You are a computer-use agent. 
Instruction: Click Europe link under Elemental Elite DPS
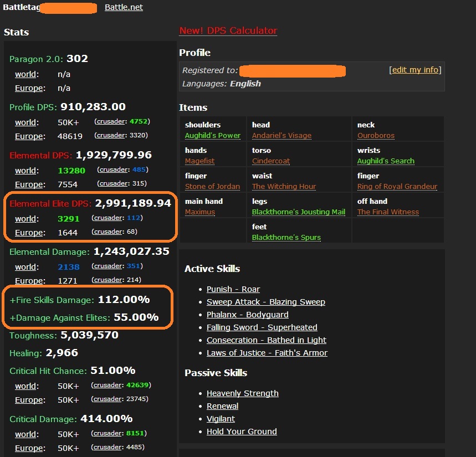(29, 233)
